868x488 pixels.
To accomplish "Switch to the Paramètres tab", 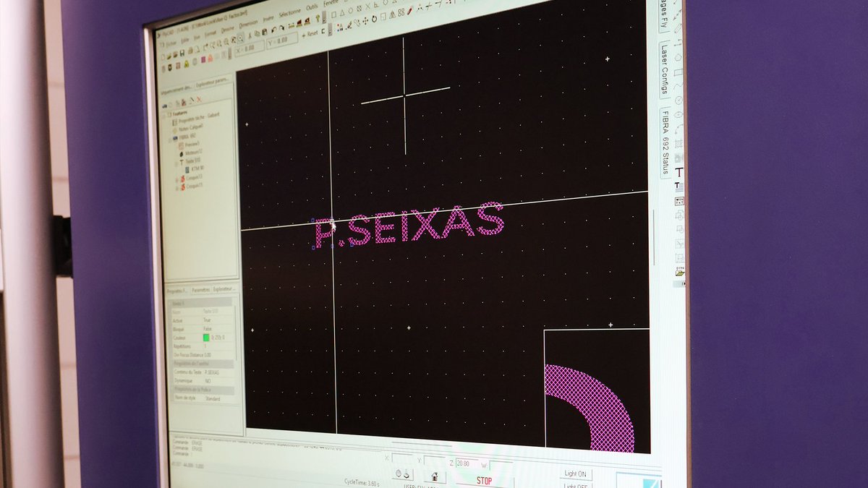I will pyautogui.click(x=200, y=290).
